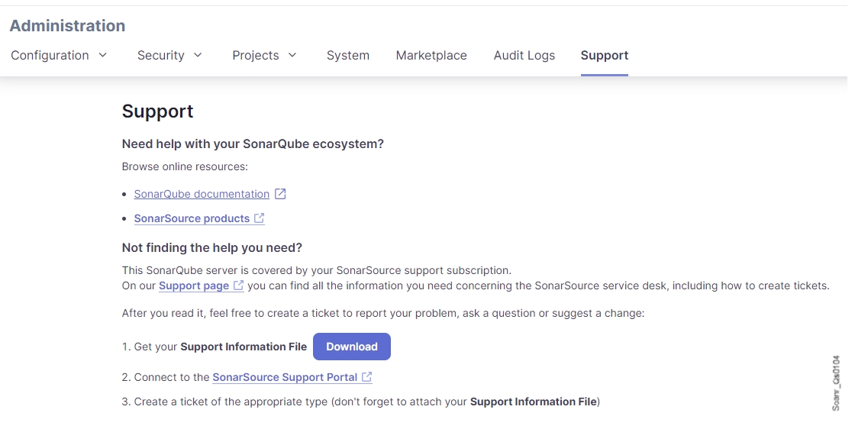Follow the SonarSource products link
Screen dimensions: 868x429
click(192, 218)
